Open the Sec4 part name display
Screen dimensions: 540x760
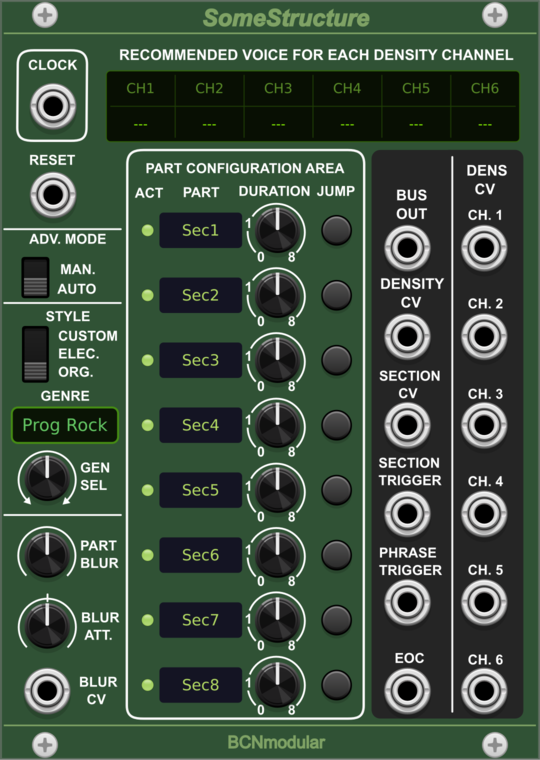coord(201,425)
